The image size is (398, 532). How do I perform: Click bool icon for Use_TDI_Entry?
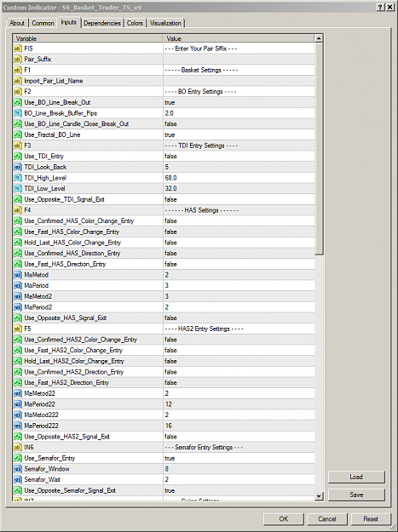pyautogui.click(x=18, y=157)
